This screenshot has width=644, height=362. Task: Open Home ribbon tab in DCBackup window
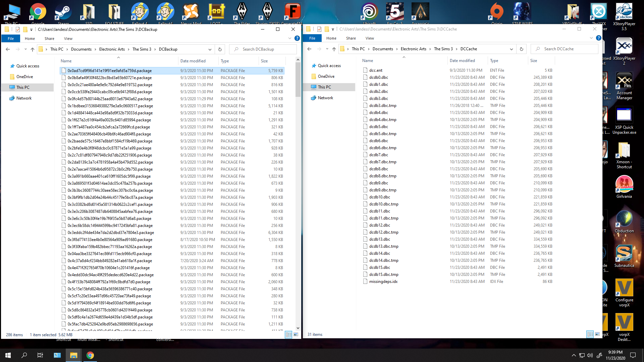[30, 39]
